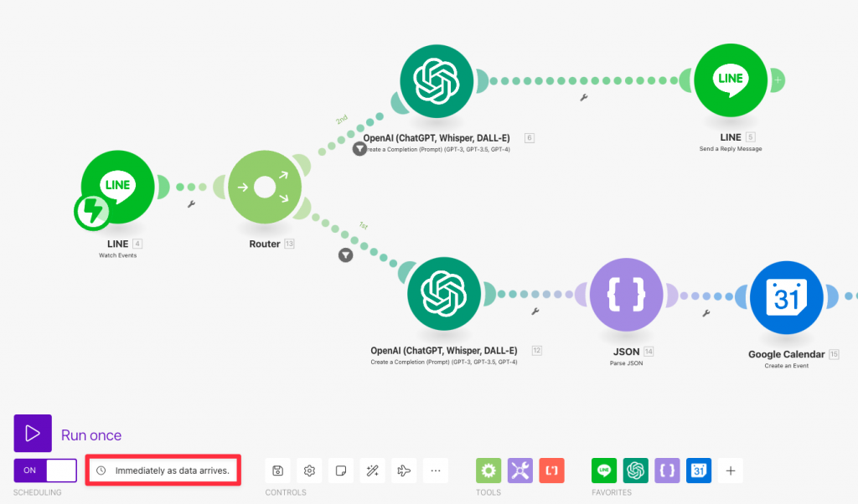
Task: Open the green Flow control tools icon
Action: coord(488,471)
